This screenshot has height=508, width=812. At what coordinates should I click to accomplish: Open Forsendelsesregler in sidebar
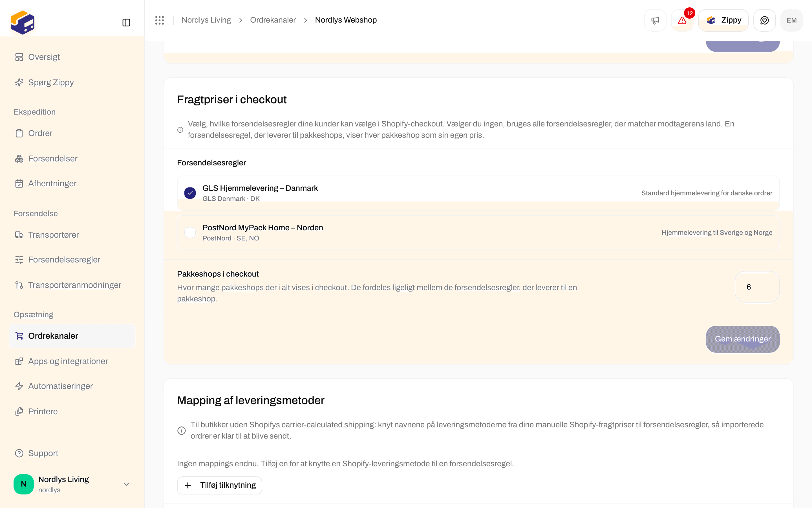pyautogui.click(x=72, y=260)
